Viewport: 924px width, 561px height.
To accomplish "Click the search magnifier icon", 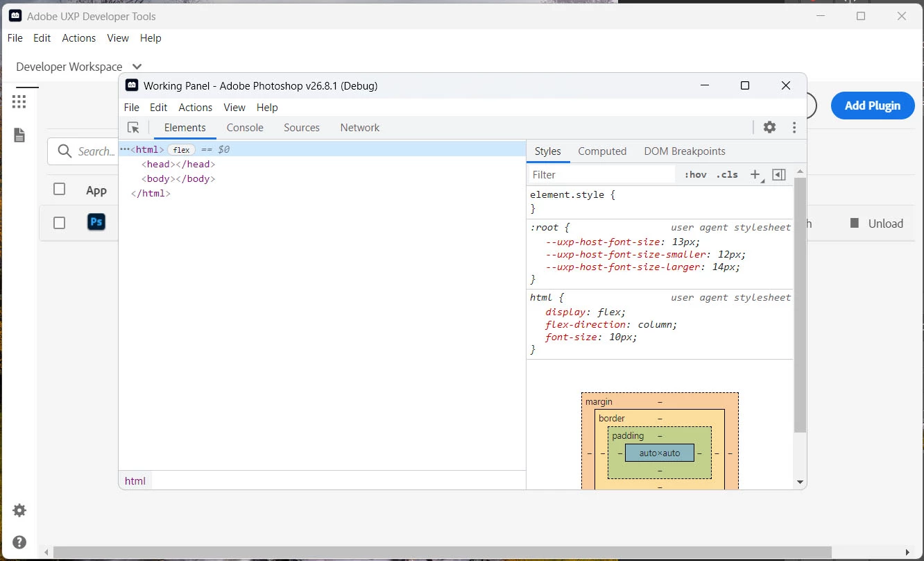I will point(65,151).
